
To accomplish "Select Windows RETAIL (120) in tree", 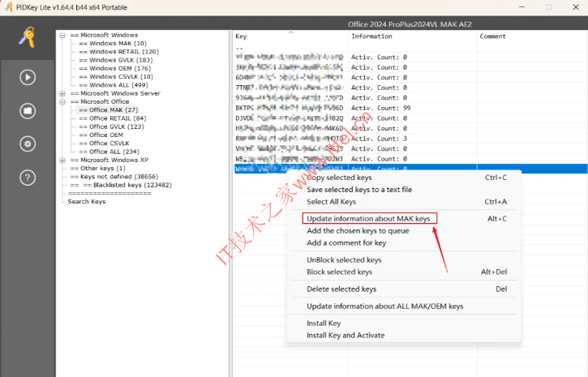I will (118, 52).
